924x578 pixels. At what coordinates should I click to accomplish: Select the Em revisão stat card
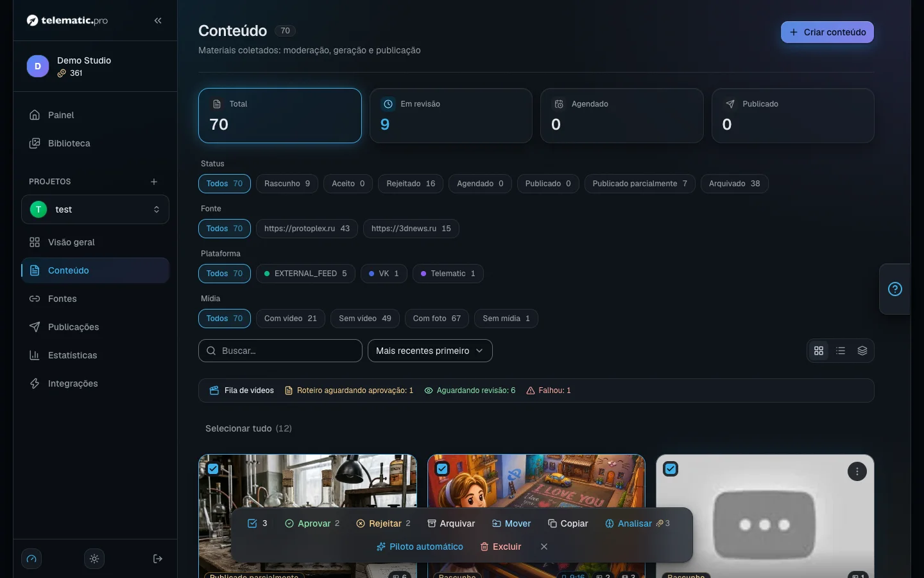[x=451, y=116]
